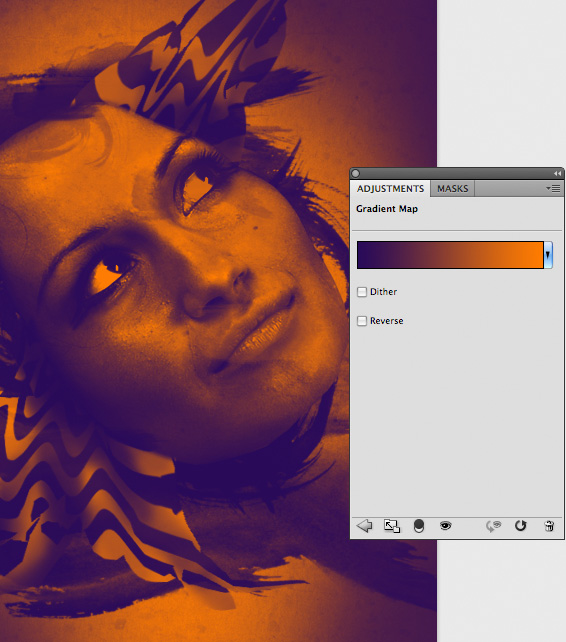Viewport: 566px width, 642px height.
Task: Switch to the Masks tab
Action: 452,189
